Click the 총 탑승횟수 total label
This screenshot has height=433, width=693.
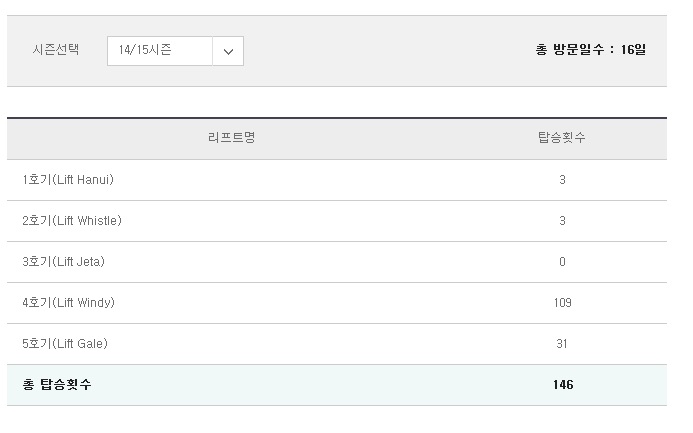tap(57, 384)
